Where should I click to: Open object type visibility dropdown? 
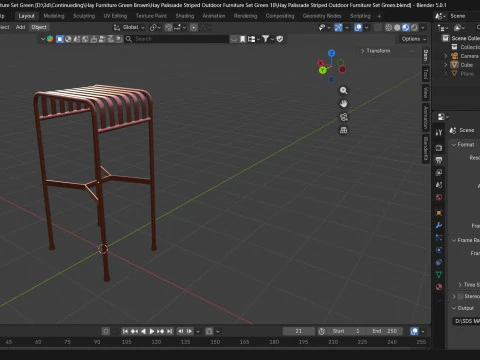pos(324,28)
